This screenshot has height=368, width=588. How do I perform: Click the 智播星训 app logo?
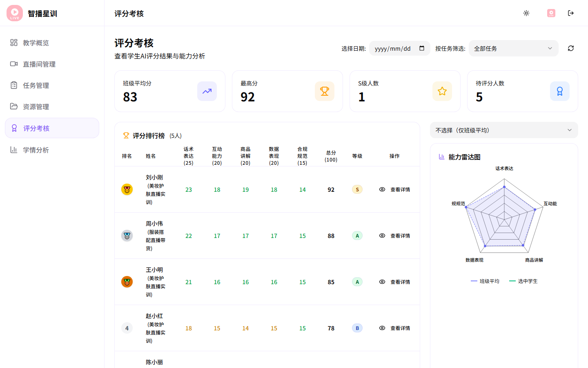tap(14, 13)
